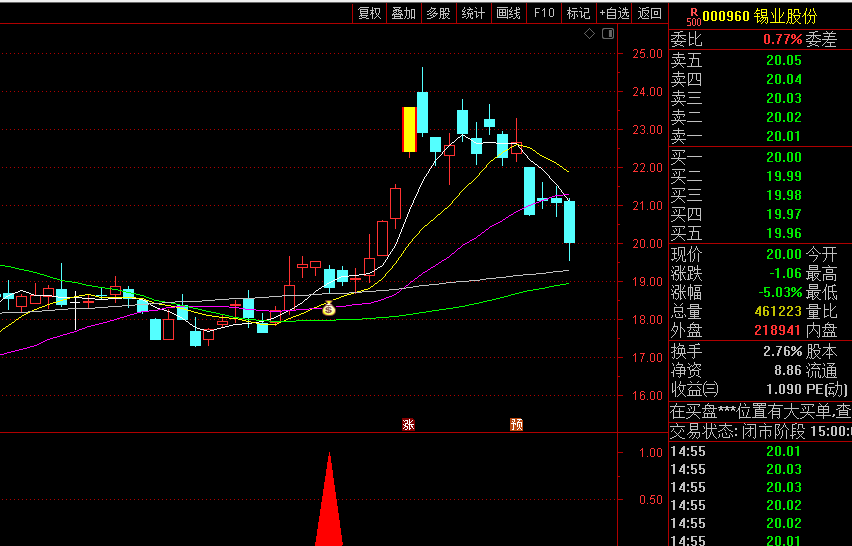Click the 0.50 indicator axis label
This screenshot has width=852, height=546.
(x=651, y=500)
